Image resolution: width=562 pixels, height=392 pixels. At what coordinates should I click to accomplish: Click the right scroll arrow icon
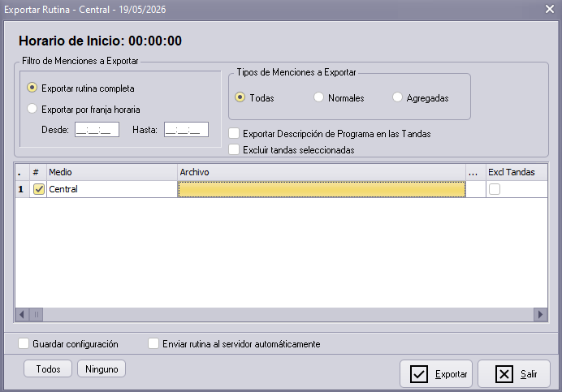coord(540,315)
